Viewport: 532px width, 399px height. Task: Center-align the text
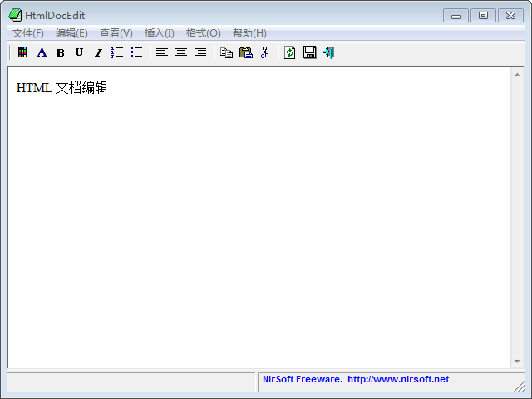coord(181,52)
